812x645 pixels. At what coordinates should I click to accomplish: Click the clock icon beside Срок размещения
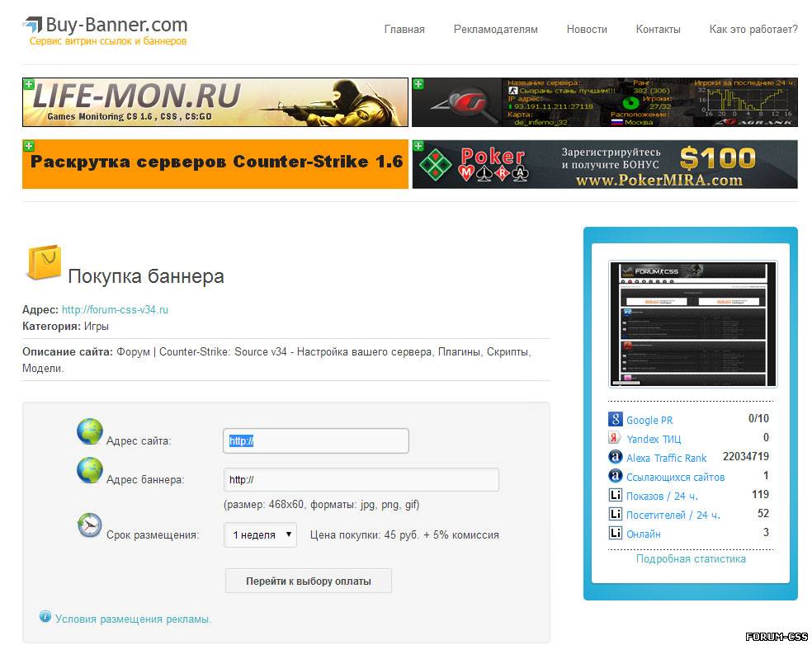point(90,525)
